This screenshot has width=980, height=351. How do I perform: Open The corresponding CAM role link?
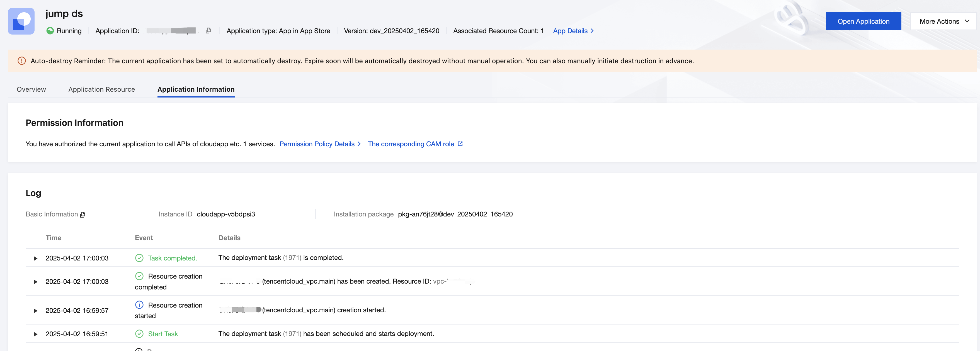(411, 144)
